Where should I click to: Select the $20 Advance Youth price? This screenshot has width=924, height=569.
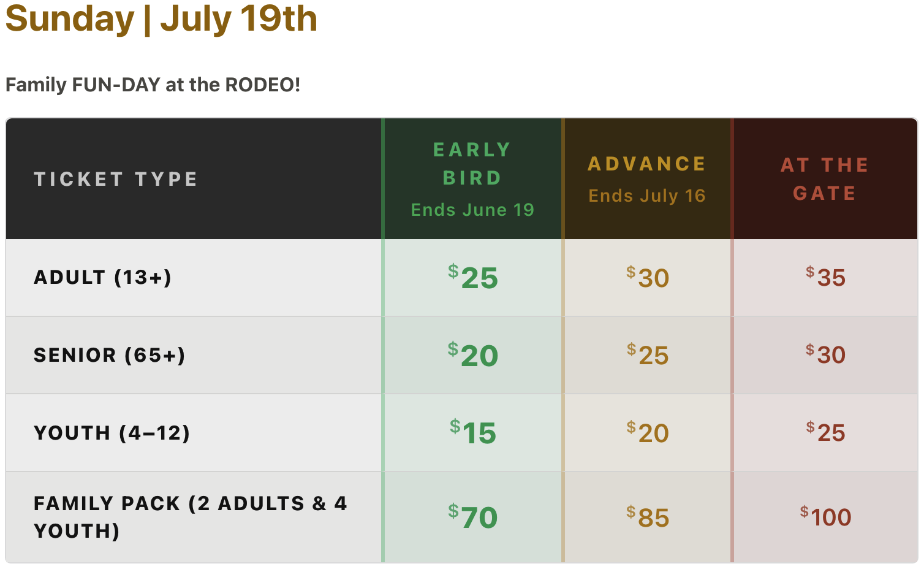[648, 433]
